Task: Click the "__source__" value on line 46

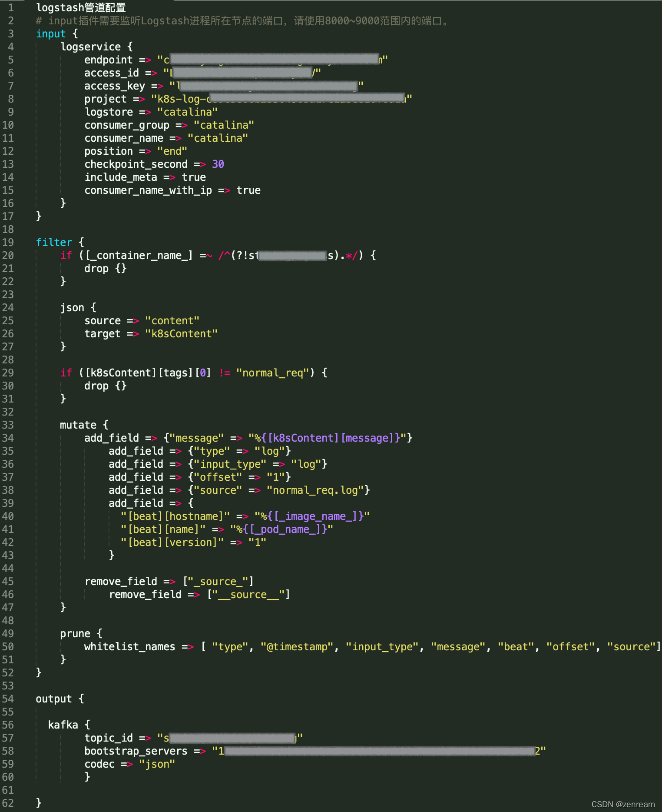Action: [248, 595]
